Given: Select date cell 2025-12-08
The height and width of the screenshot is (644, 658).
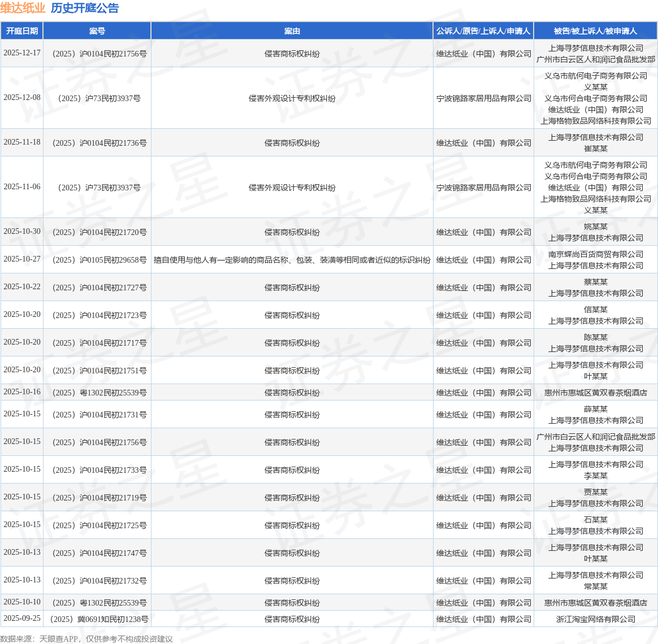Looking at the screenshot, I should (22, 97).
